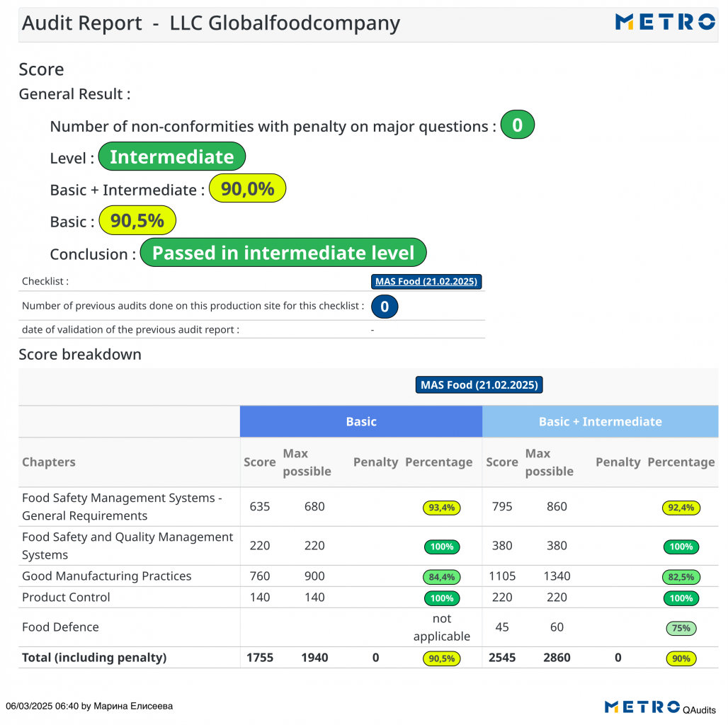Click the METRO logo in the header
The height and width of the screenshot is (725, 728).
665,22
